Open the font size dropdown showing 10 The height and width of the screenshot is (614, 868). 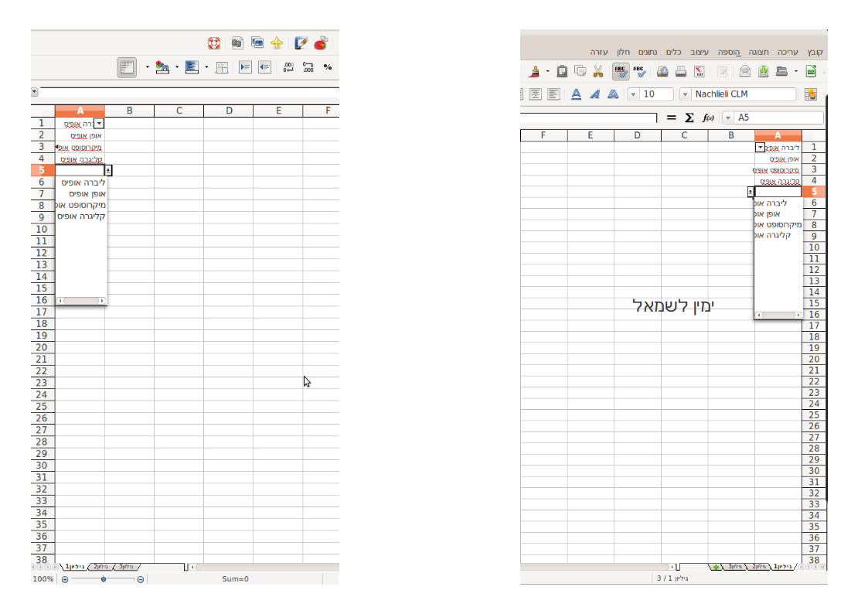[x=633, y=94]
